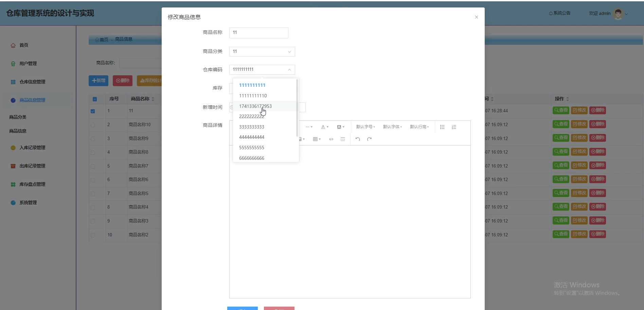644x310 pixels.
Task: Select option 1111111111 in the 仓库编码 list
Action: tap(265, 85)
